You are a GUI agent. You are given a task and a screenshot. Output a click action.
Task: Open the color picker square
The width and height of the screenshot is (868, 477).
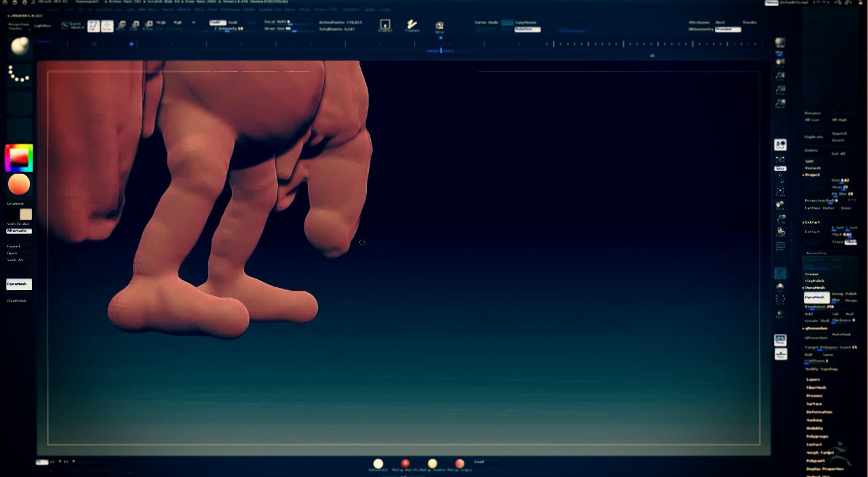click(19, 158)
